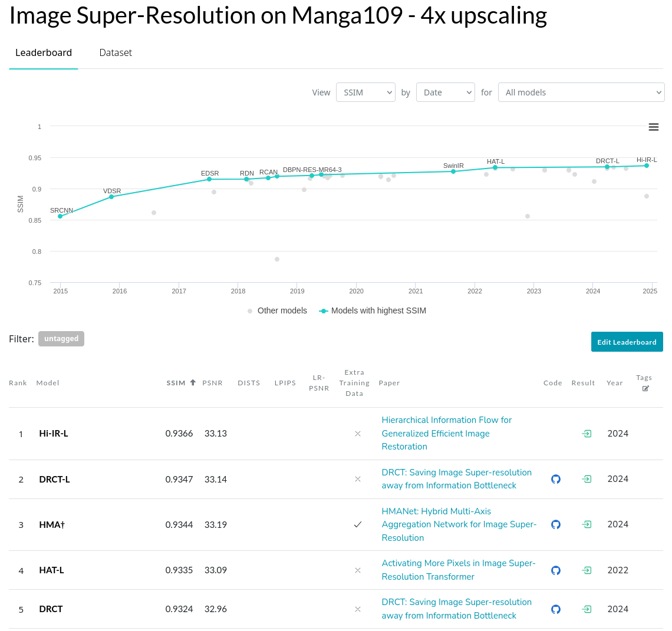This screenshot has width=672, height=631.
Task: Click the HMA† model name
Action: pos(52,525)
